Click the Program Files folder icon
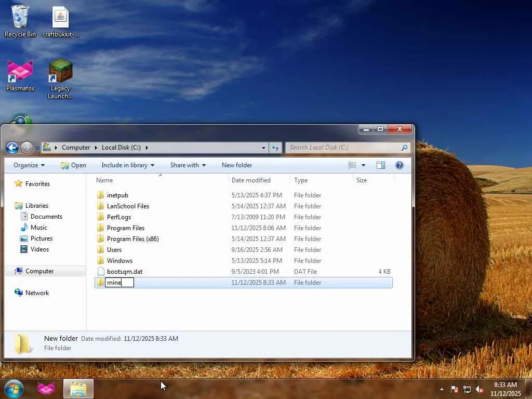Screen dimensions: 532x399 100,228
